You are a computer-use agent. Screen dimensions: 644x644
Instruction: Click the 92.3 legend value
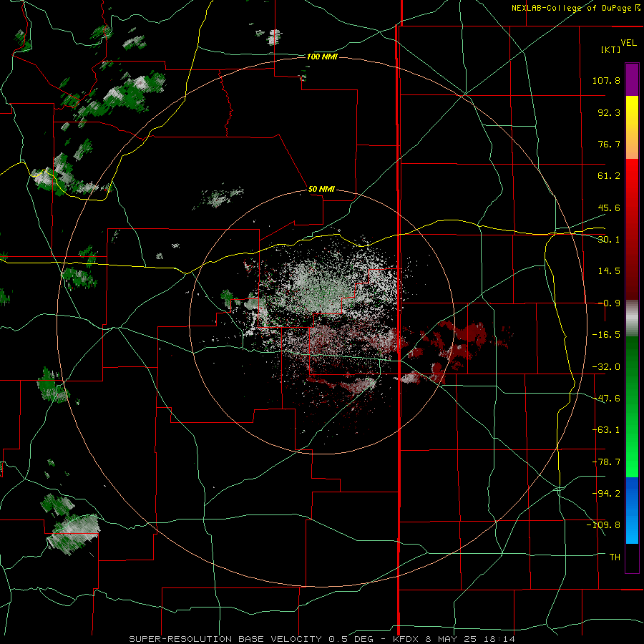coord(609,112)
